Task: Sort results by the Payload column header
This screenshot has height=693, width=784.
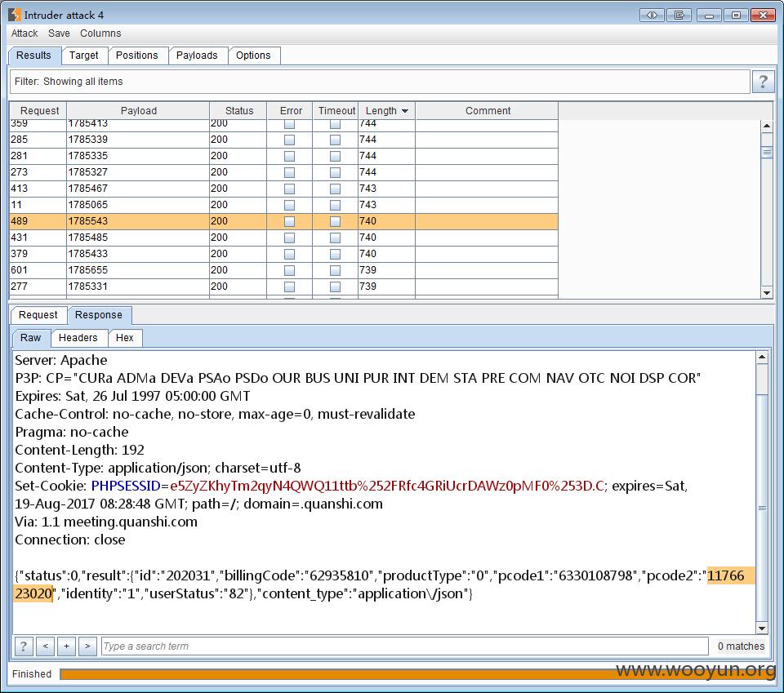Action: tap(138, 111)
